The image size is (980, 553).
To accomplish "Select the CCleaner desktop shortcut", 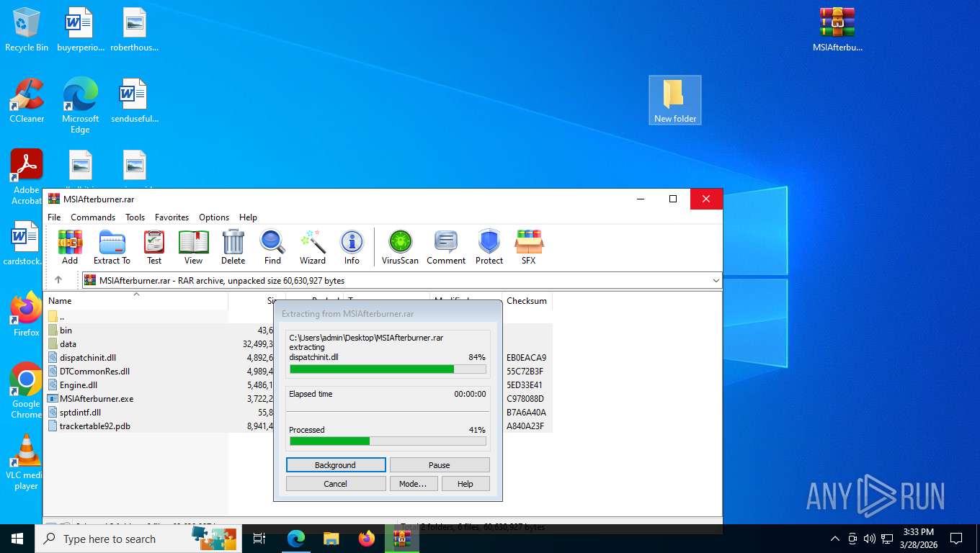I will 27,101.
